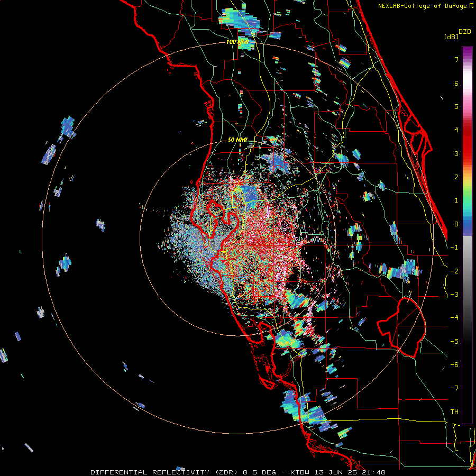Click the '(ZDR)' abbreviation in the caption
Image resolution: width=476 pixels, height=476 pixels.
pyautogui.click(x=226, y=472)
